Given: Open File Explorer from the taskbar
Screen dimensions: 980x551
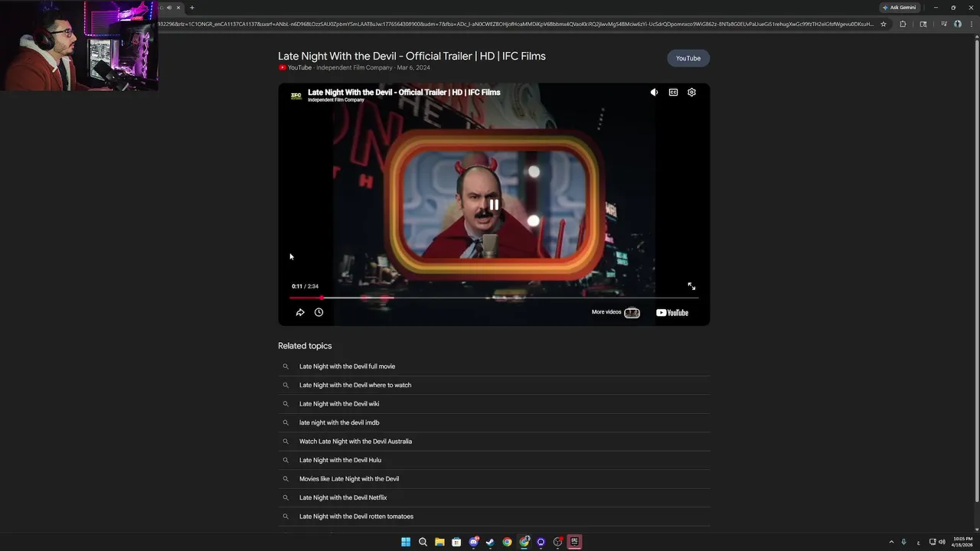Looking at the screenshot, I should point(439,542).
